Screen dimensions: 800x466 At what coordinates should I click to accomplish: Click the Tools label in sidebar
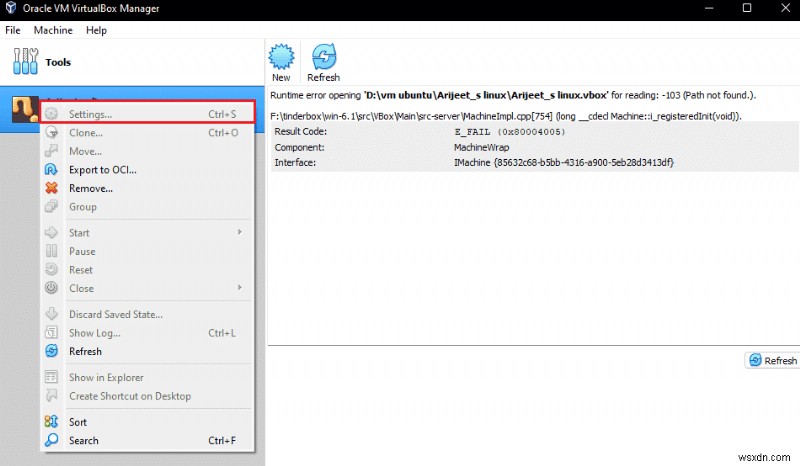click(58, 62)
